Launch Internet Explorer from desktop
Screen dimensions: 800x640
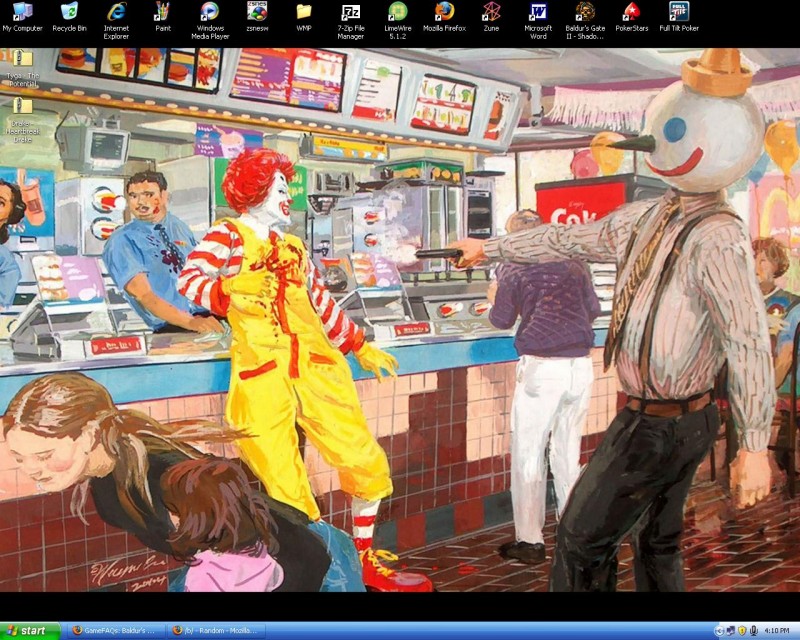[x=116, y=20]
